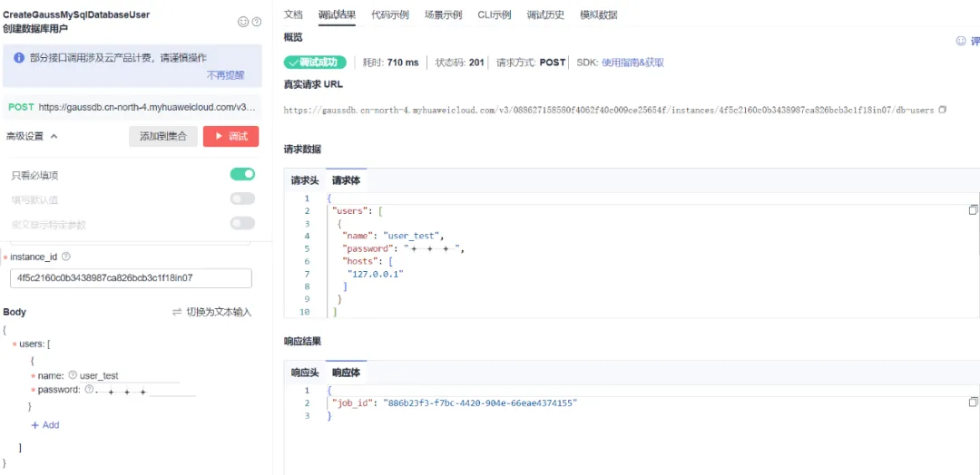This screenshot has height=475, width=980.
Task: View the 调试历史 tab
Action: [x=545, y=15]
